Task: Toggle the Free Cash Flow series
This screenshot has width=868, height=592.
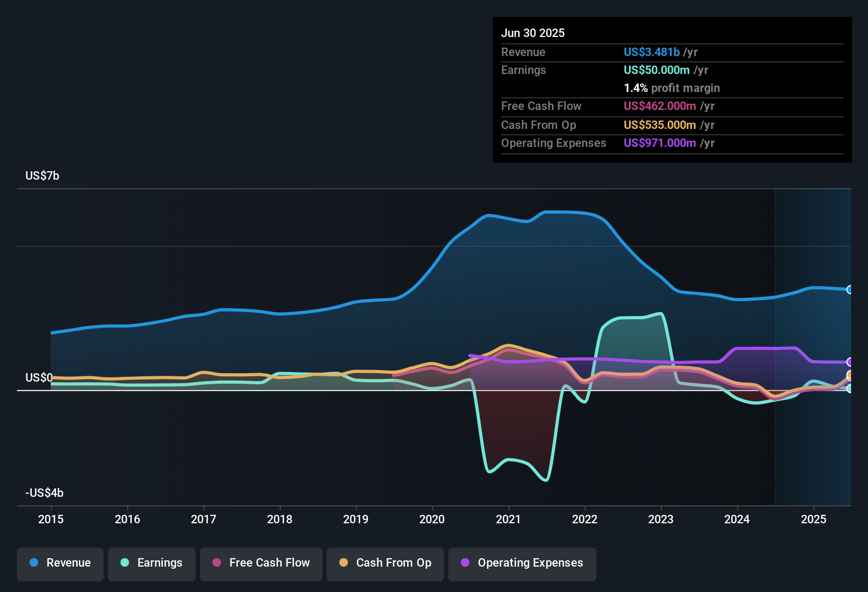Action: [261, 564]
